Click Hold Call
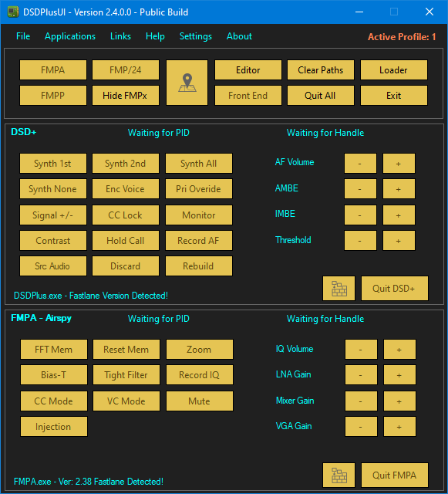 (126, 240)
